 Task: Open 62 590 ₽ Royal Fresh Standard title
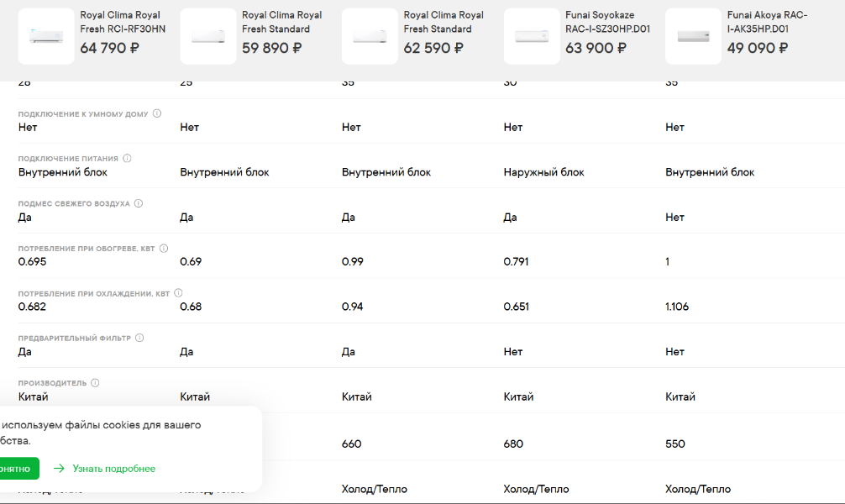pyautogui.click(x=443, y=22)
